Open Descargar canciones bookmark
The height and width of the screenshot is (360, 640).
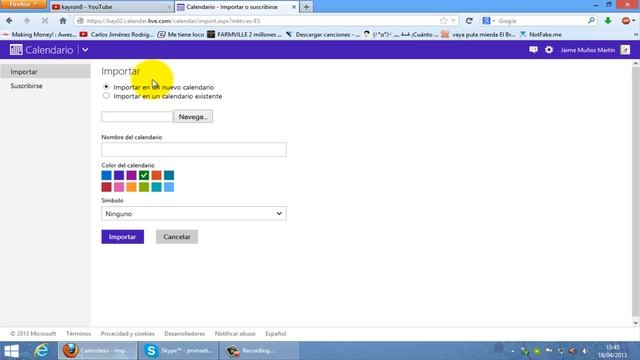(323, 35)
